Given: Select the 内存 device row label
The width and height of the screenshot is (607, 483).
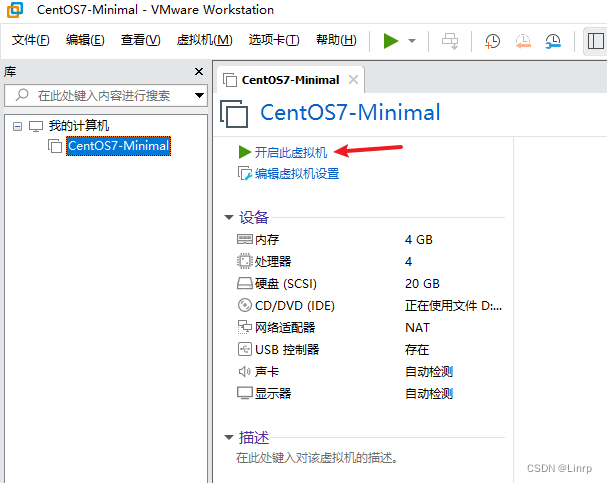Looking at the screenshot, I should point(267,240).
